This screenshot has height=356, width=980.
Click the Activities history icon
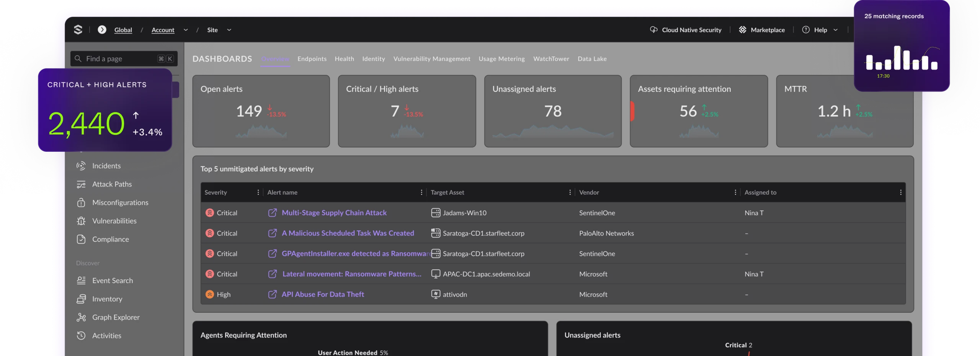pyautogui.click(x=81, y=335)
